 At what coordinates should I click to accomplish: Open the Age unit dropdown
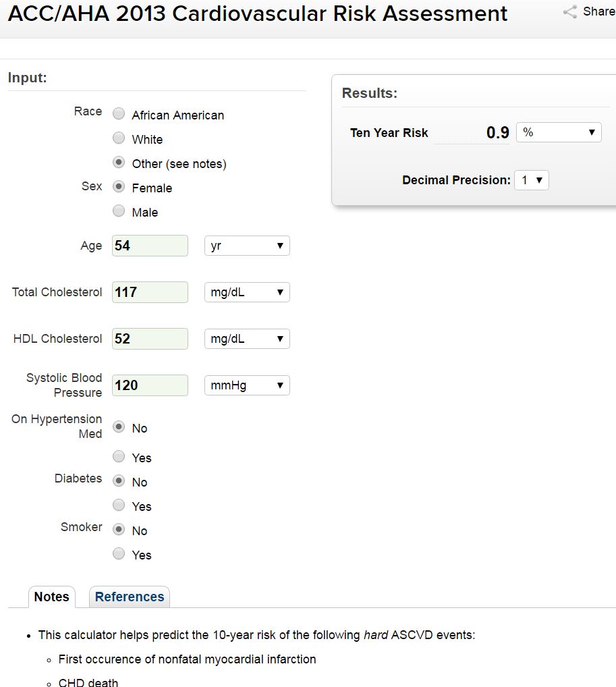click(247, 246)
